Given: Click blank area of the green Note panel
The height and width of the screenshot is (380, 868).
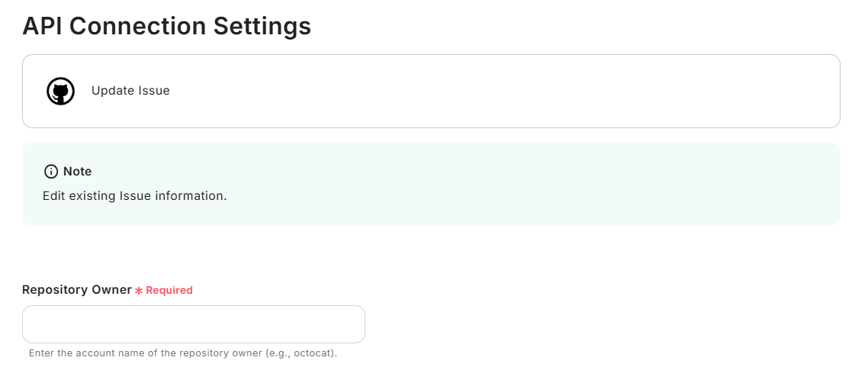Looking at the screenshot, I should tap(534, 183).
